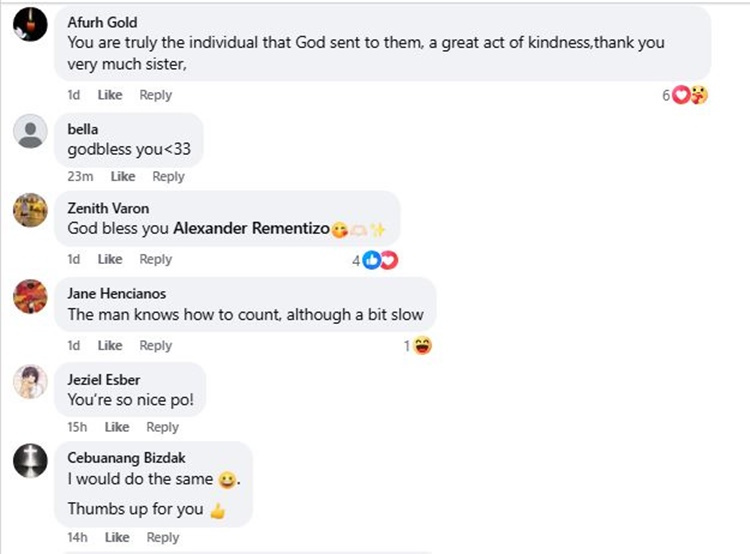View the care reaction on Afurh Gold's comment
Screen dimensions: 750x554
tap(699, 95)
